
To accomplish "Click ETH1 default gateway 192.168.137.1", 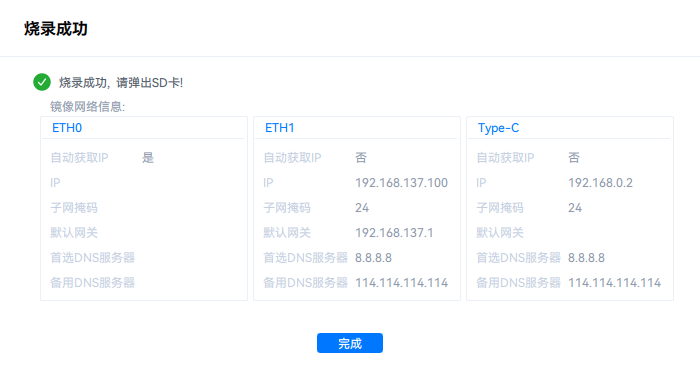I will click(x=394, y=233).
